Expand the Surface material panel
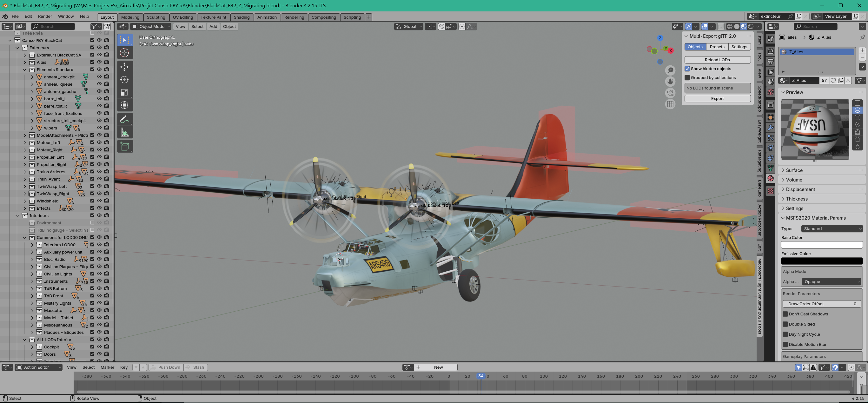Screen dimensions: 868x403 (x=794, y=170)
